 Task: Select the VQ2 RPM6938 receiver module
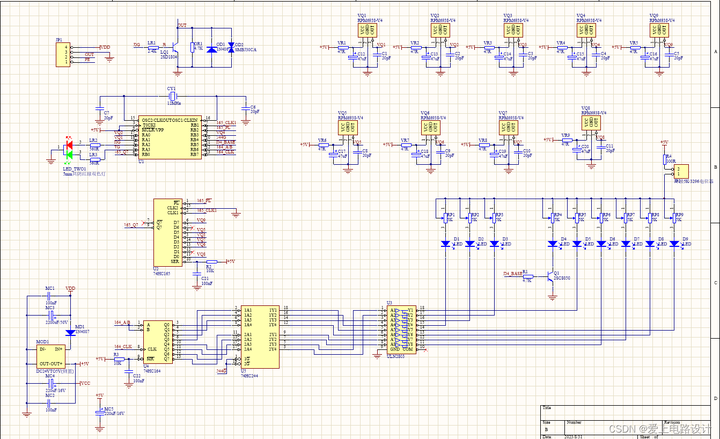click(440, 30)
